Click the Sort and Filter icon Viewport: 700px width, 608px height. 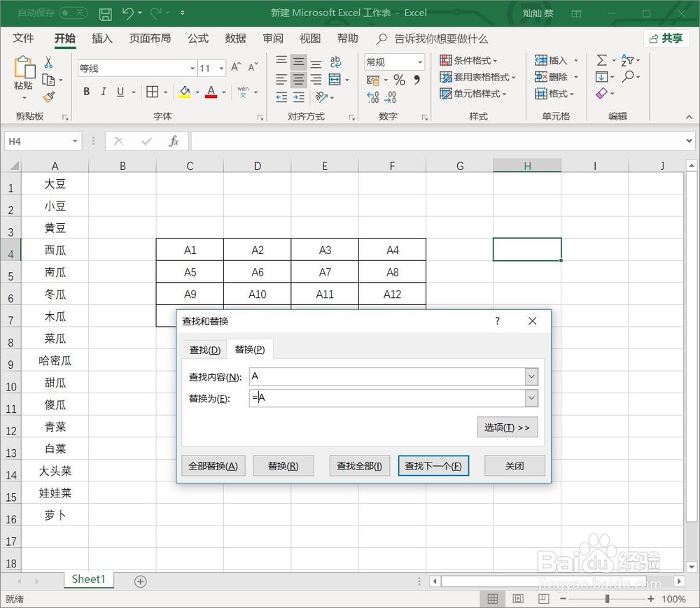tap(626, 60)
